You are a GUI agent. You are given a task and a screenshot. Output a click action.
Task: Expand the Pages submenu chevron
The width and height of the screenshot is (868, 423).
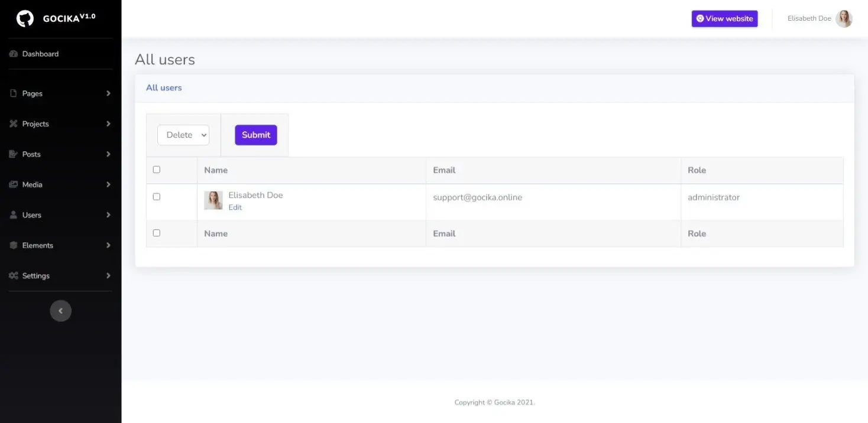tap(108, 93)
